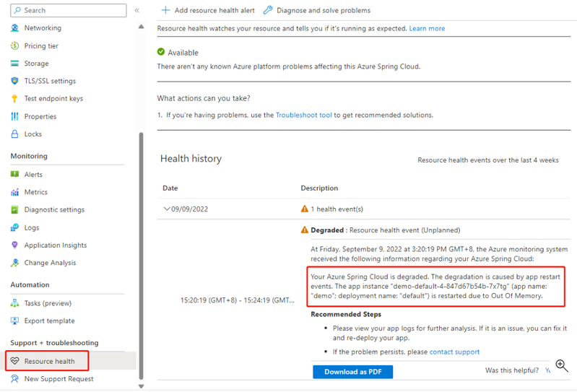This screenshot has height=392, width=577.
Task: Open the Troubleshoot tool link
Action: tap(303, 115)
